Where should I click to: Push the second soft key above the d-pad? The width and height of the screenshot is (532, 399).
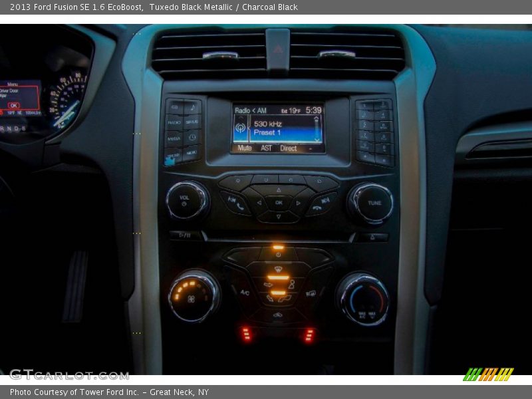[x=265, y=180]
